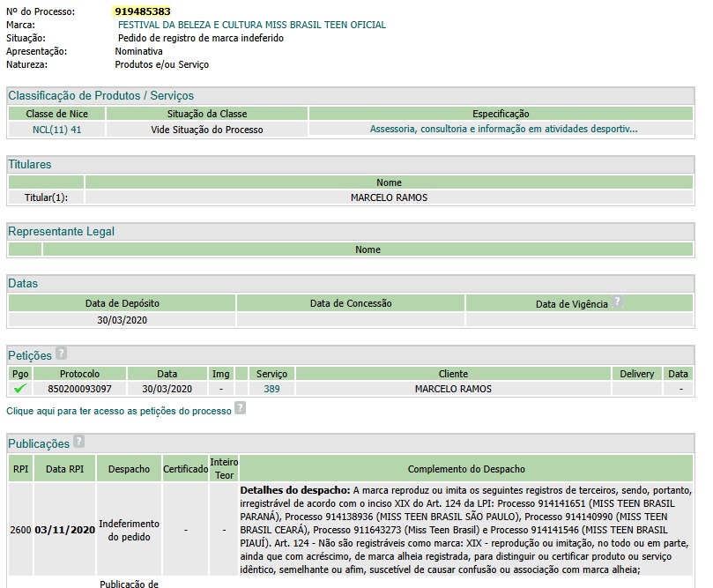Click the 'Classe de Nice' column header
Screen dimensions: 713x588
[x=56, y=114]
